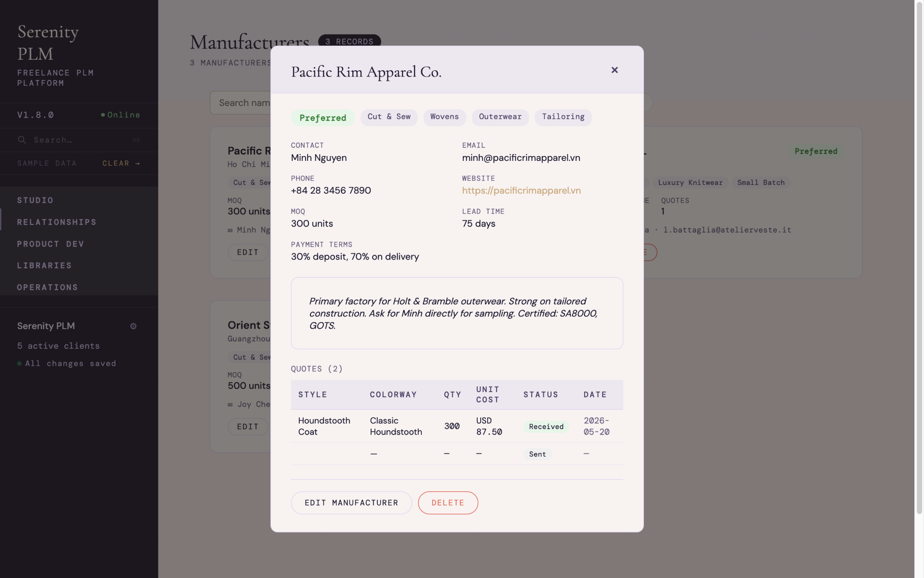The image size is (924, 578).
Task: Click the Sent status badge
Action: (538, 454)
